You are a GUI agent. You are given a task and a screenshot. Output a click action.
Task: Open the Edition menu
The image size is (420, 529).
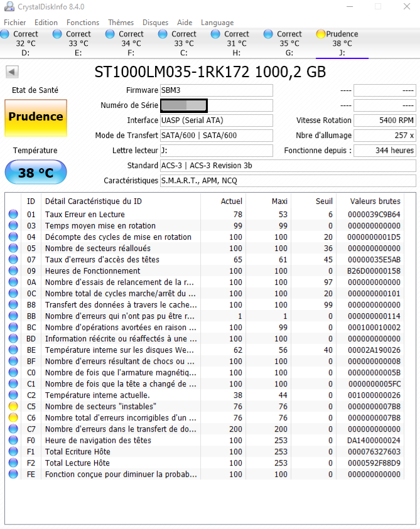pos(46,23)
